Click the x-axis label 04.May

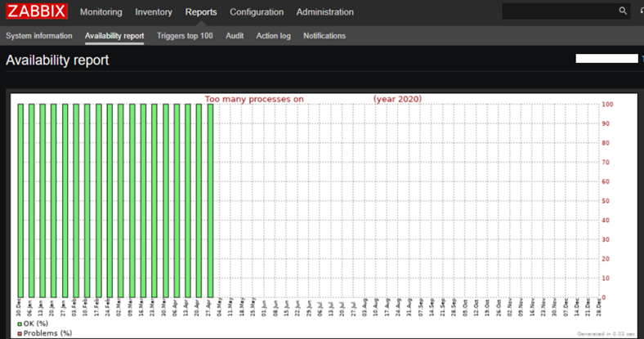coord(219,307)
